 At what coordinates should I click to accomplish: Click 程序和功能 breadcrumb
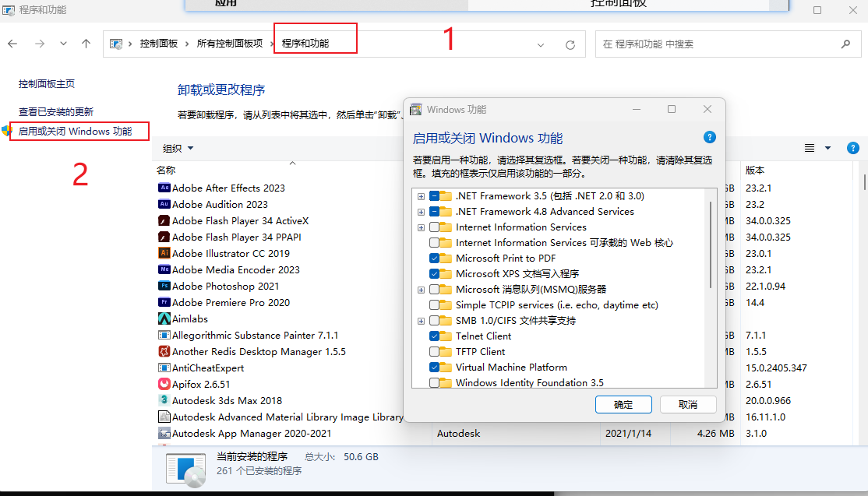[305, 44]
